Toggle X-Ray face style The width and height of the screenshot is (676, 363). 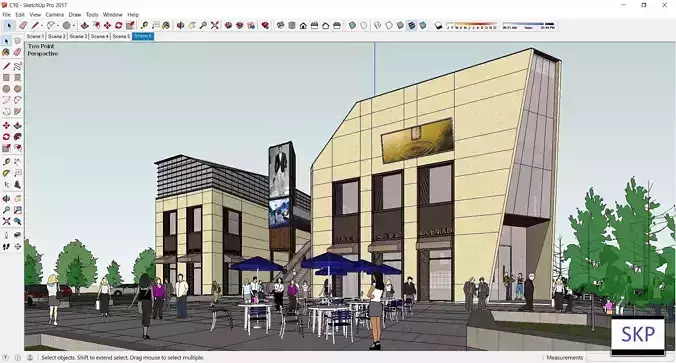[x=352, y=25]
